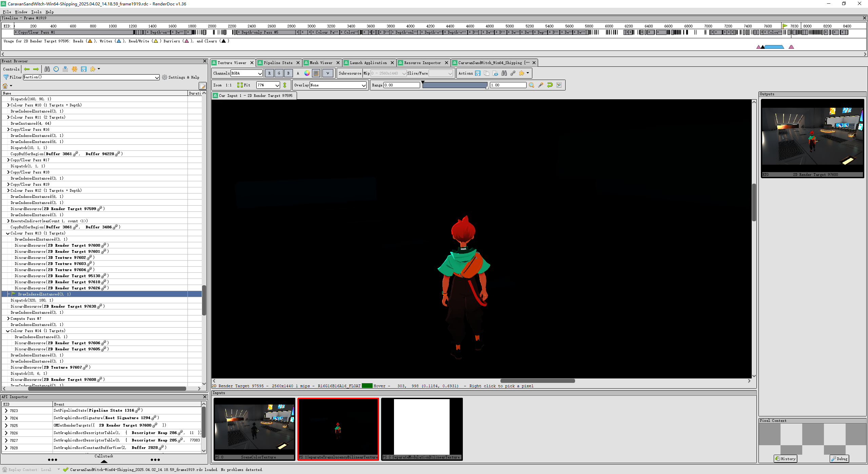Click the find binoculars icon in Event Browser
The width and height of the screenshot is (868, 474).
[x=47, y=69]
